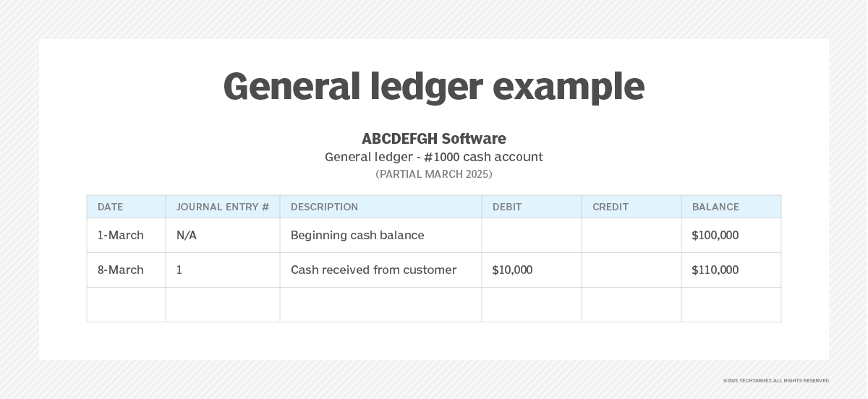Select the $10,000 debit cell
The width and height of the screenshot is (868, 399).
point(512,270)
